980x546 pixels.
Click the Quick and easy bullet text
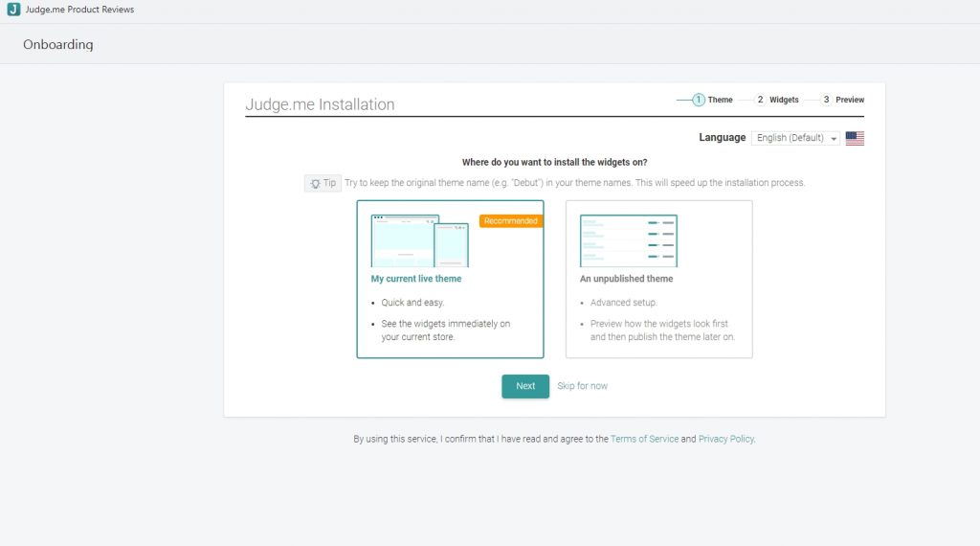412,303
